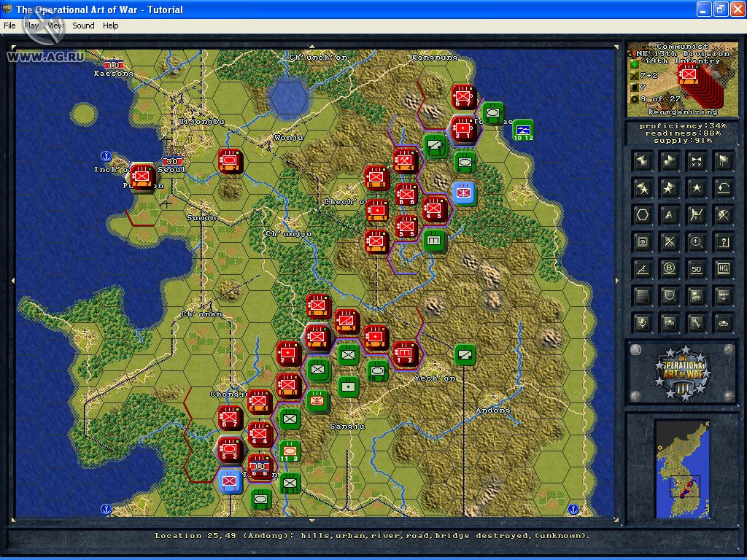This screenshot has width=747, height=560.
Task: Click the map scroll-down arrow at bottom edge
Action: click(x=312, y=521)
